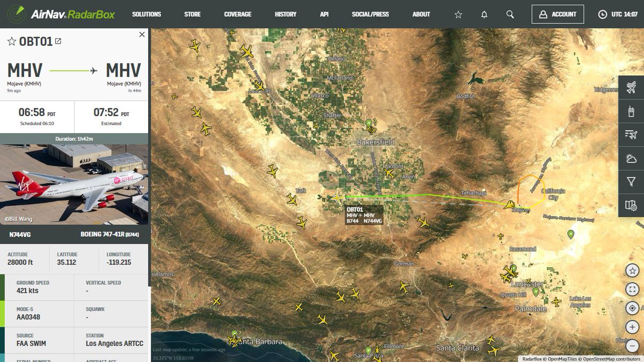Select the yellow aircraft near Lost Hills
The image size is (644, 362).
(x=260, y=86)
